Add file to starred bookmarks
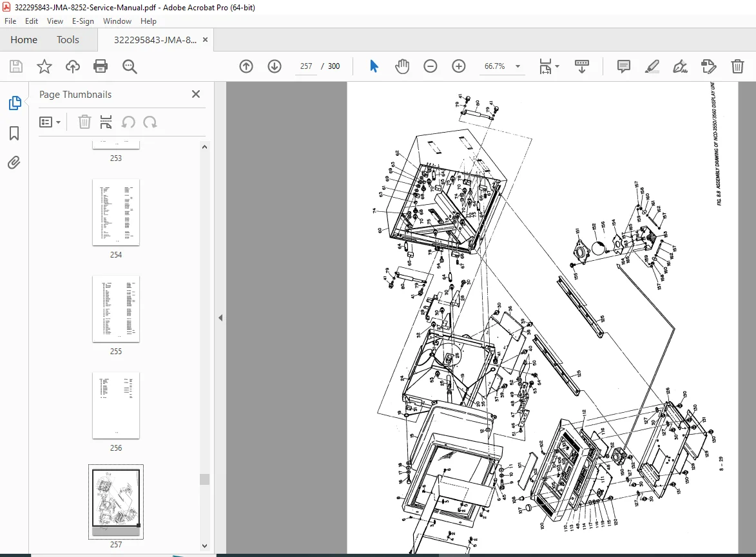Viewport: 756px width, 557px height. tap(44, 66)
